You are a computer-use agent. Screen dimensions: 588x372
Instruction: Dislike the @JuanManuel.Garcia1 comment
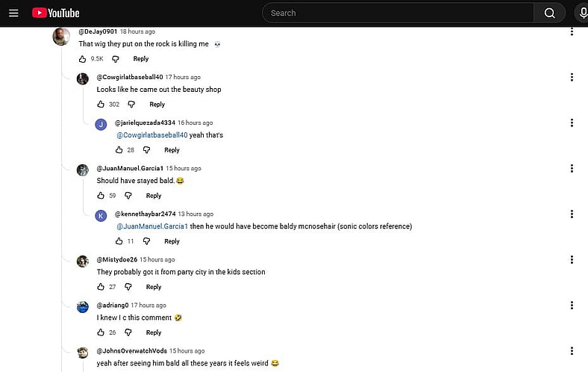click(x=128, y=196)
